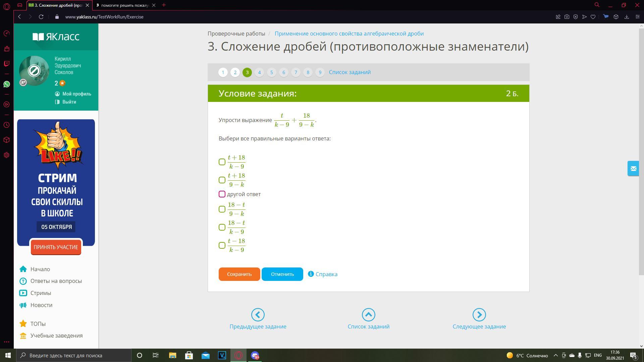Image resolution: width=644 pixels, height=362 pixels.
Task: Show hidden system tray icons chevron
Action: (x=555, y=355)
